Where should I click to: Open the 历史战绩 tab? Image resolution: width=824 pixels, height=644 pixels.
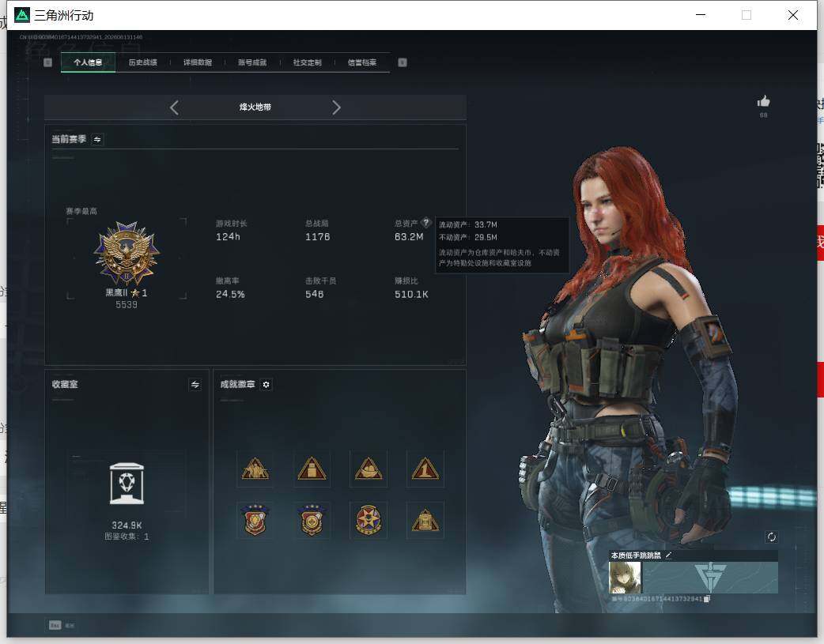pos(143,62)
